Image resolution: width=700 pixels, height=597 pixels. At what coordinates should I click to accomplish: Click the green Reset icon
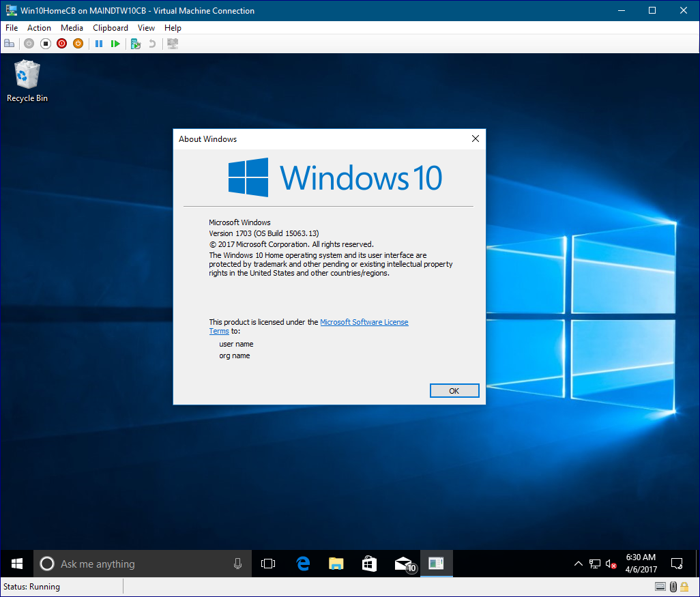coord(115,44)
